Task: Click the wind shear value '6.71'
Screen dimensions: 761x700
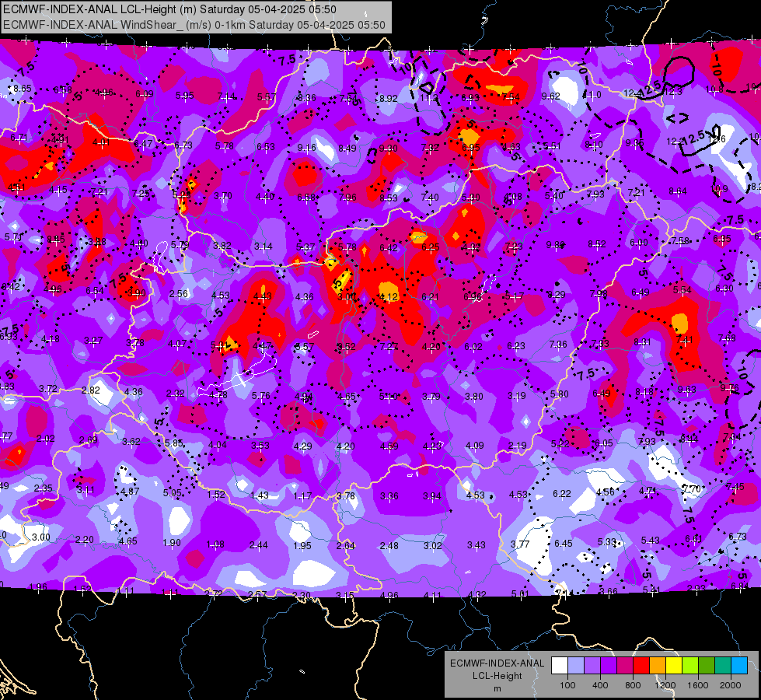Action: 19,138
